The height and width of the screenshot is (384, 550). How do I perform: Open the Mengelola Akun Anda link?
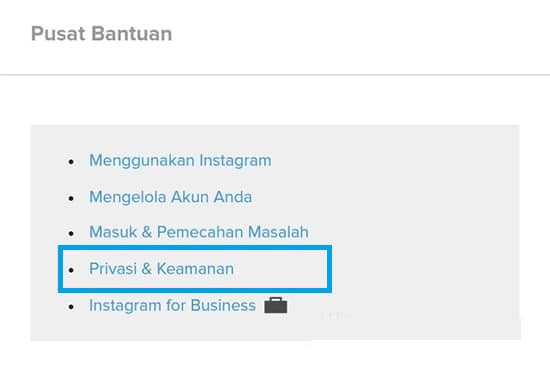tap(170, 197)
